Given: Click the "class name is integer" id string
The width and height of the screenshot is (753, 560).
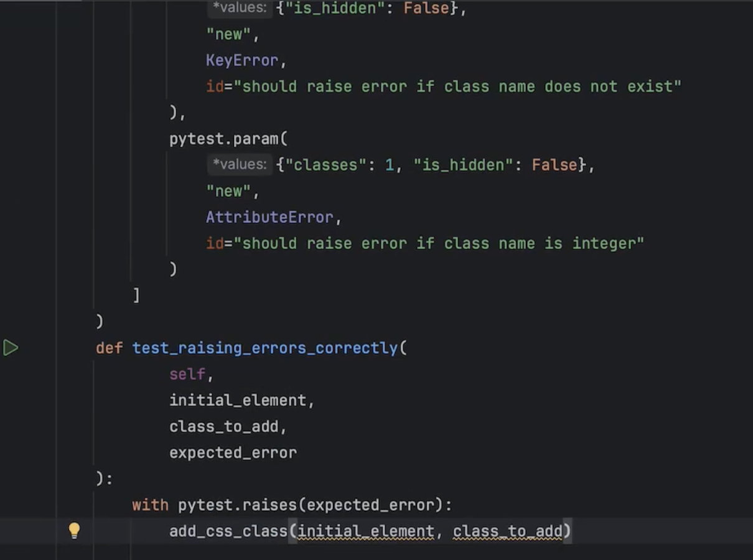Looking at the screenshot, I should (439, 243).
